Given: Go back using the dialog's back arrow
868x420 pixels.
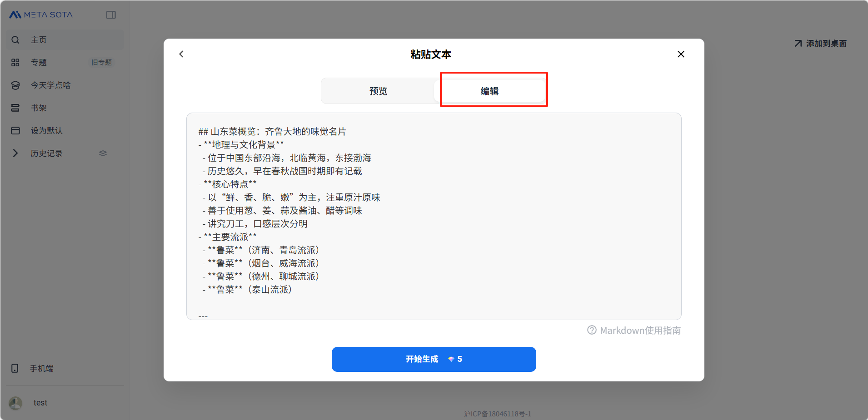Looking at the screenshot, I should [181, 54].
